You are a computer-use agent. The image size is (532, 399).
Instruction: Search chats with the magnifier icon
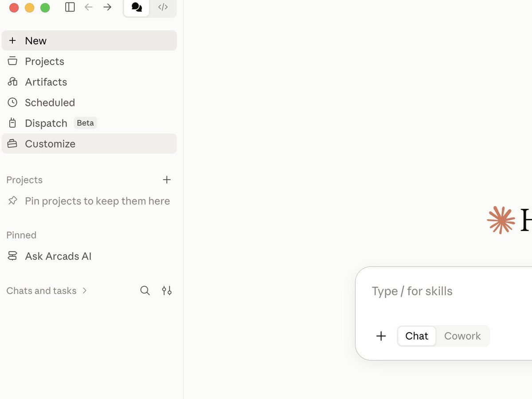tap(145, 291)
